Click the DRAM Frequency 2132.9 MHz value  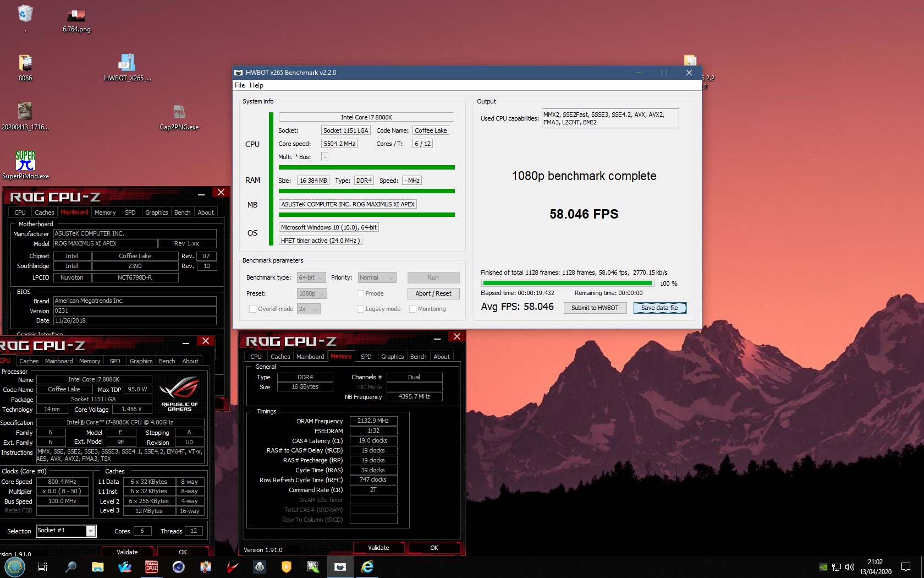point(373,421)
